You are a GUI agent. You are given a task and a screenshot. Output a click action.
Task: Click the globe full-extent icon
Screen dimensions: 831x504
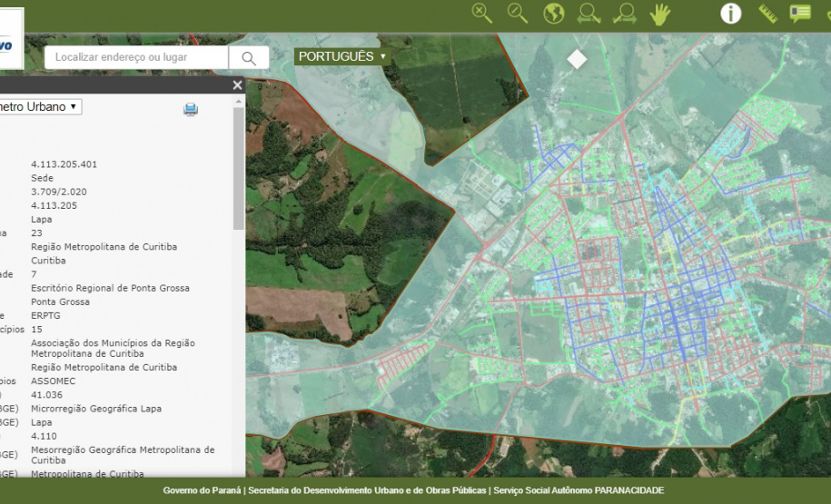[x=554, y=13]
